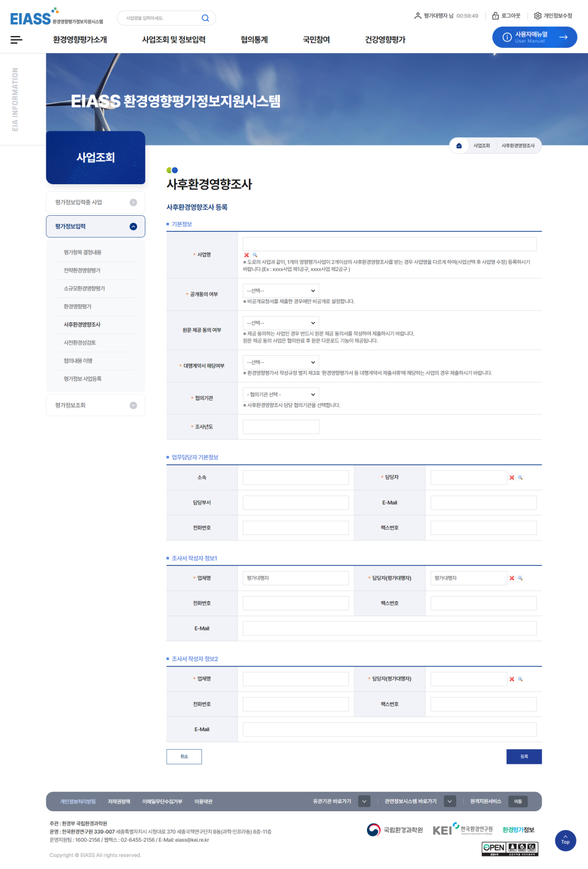Expand the 평가정보조회 sidebar section
This screenshot has height=869, width=588.
[x=133, y=405]
